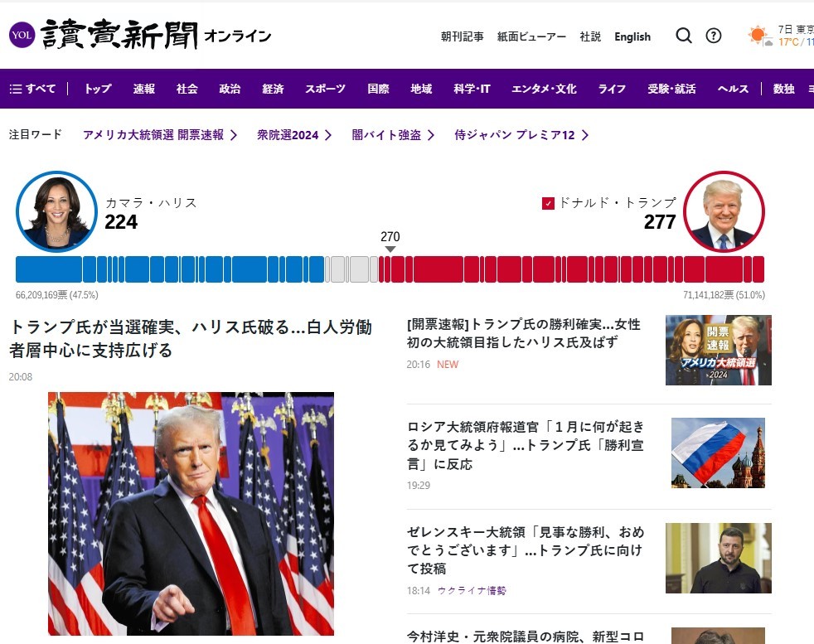Open the 経済 section
The height and width of the screenshot is (644, 814).
tap(273, 89)
